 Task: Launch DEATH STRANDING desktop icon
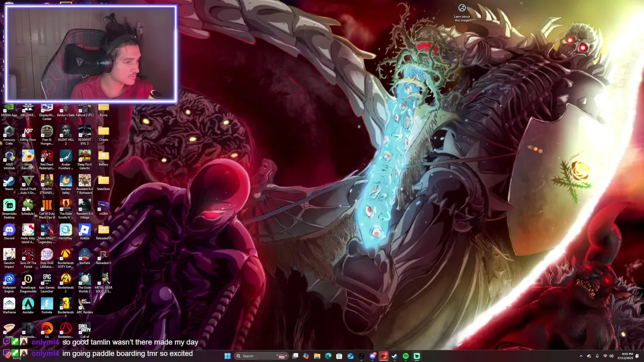[x=47, y=184]
